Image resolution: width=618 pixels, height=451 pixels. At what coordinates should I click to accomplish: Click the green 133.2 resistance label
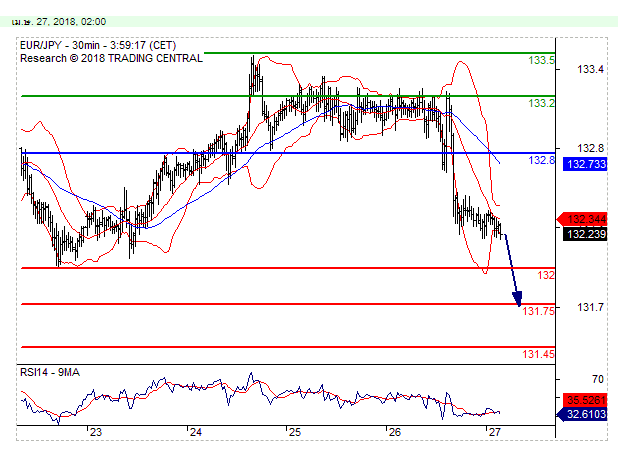542,103
